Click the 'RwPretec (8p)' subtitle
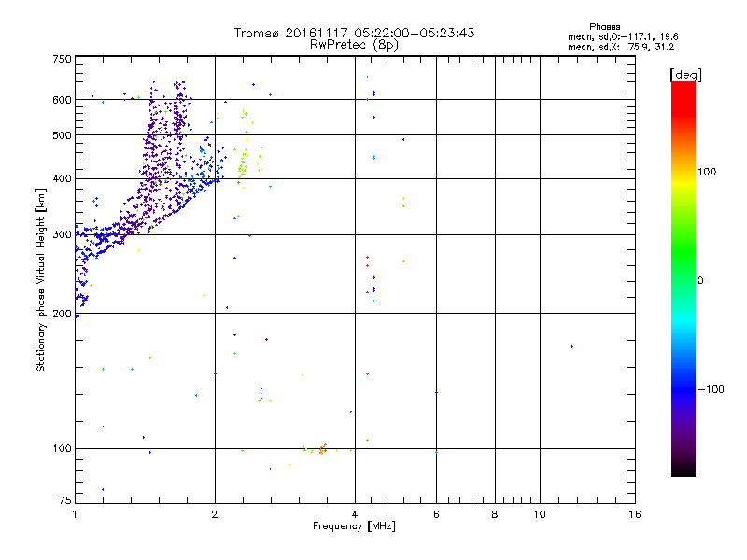 tap(354, 45)
